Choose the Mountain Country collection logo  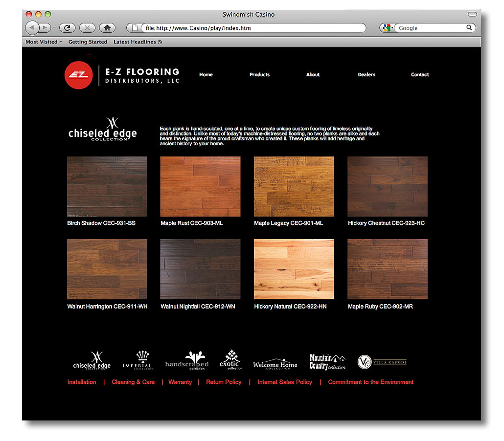(x=327, y=362)
